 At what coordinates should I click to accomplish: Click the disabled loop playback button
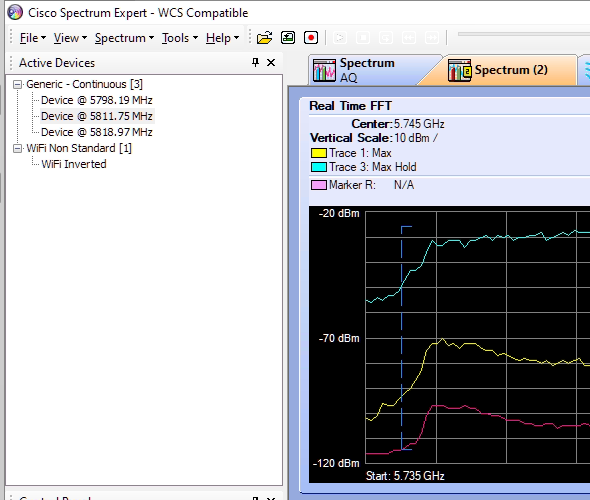pyautogui.click(x=386, y=38)
